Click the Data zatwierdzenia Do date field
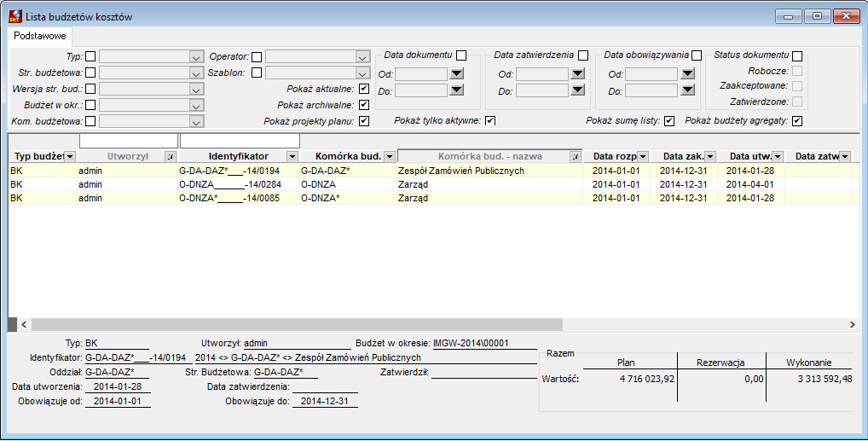This screenshot has height=441, width=868. click(x=542, y=90)
